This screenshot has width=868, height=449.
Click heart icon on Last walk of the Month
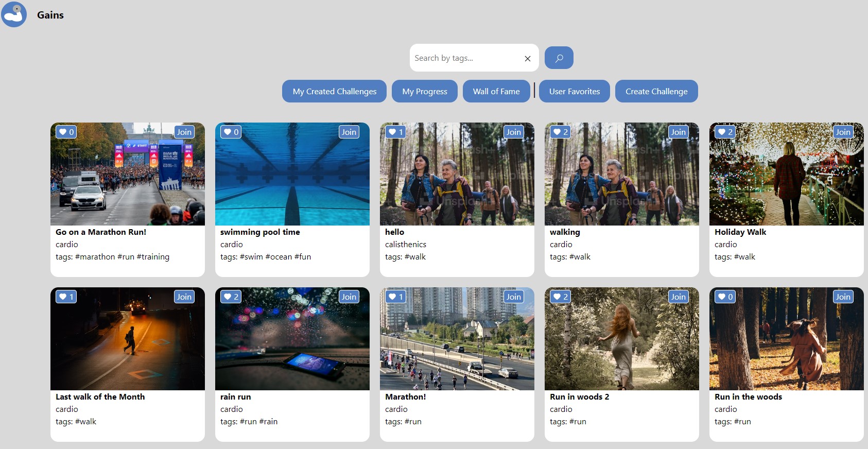pyautogui.click(x=63, y=297)
